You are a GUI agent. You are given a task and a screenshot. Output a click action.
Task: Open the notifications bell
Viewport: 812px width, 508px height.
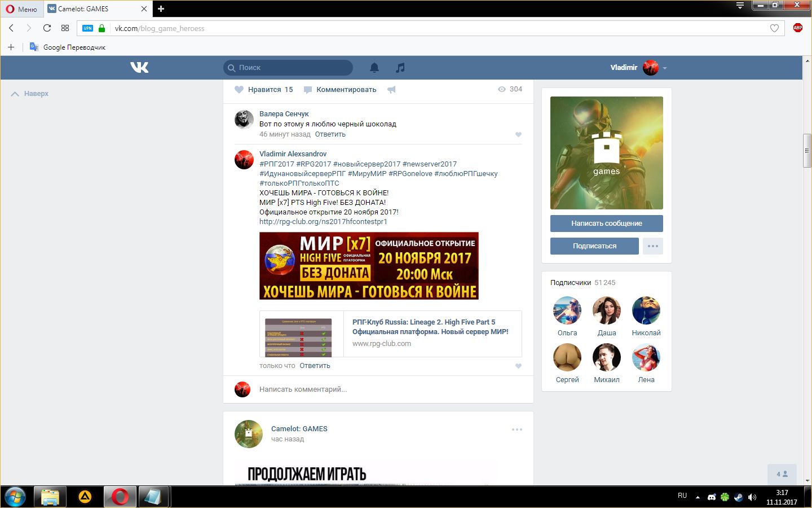374,68
